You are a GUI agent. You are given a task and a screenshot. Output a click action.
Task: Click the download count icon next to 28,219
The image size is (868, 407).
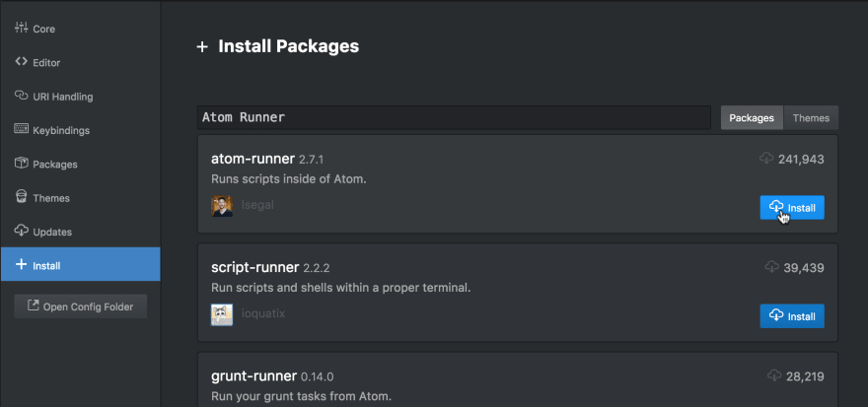pos(774,376)
